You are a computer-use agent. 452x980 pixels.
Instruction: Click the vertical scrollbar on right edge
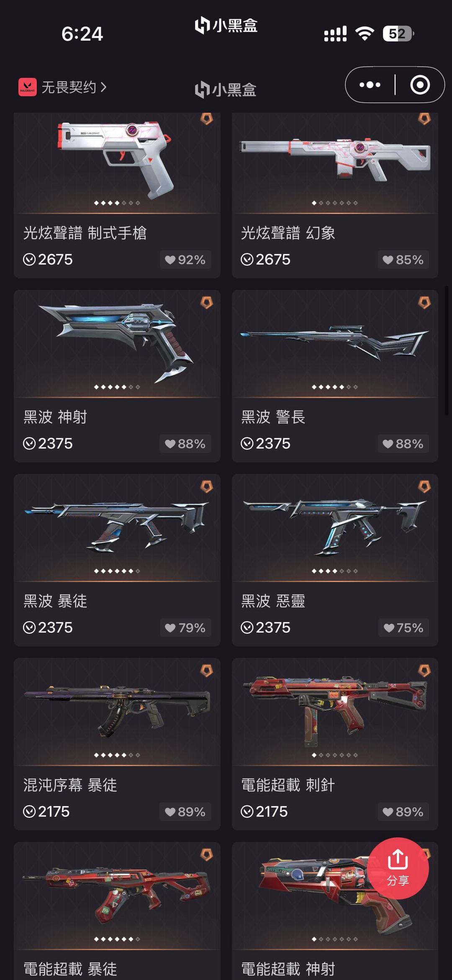[447, 350]
